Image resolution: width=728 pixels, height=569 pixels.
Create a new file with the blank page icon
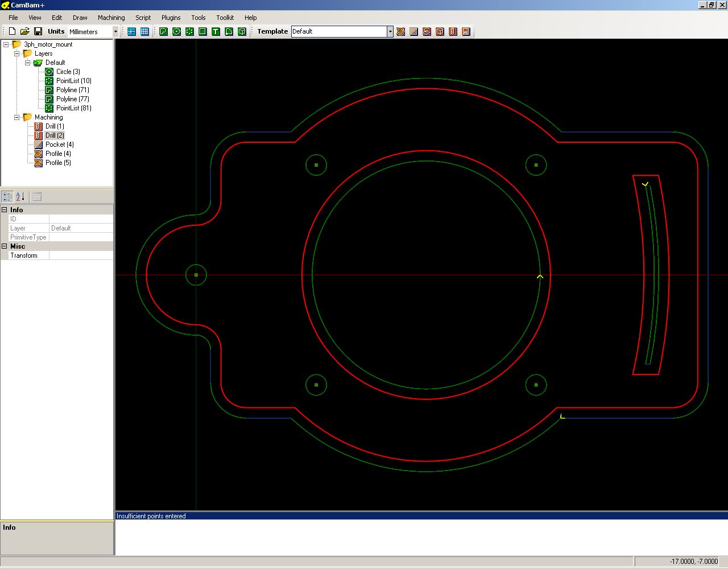[x=12, y=31]
